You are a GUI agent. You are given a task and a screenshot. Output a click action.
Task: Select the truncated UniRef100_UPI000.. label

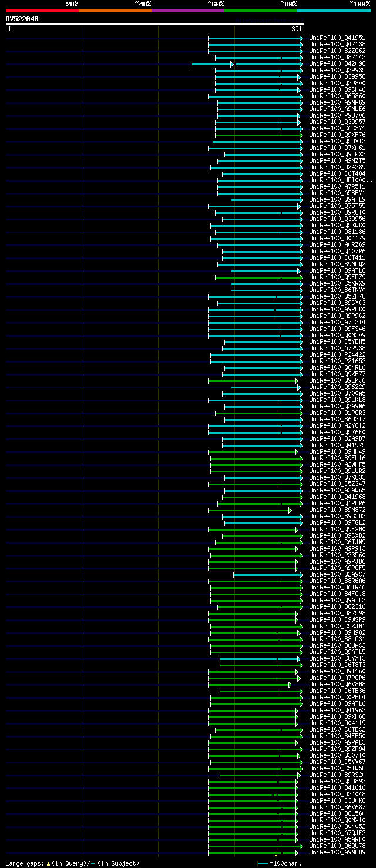[x=341, y=180]
